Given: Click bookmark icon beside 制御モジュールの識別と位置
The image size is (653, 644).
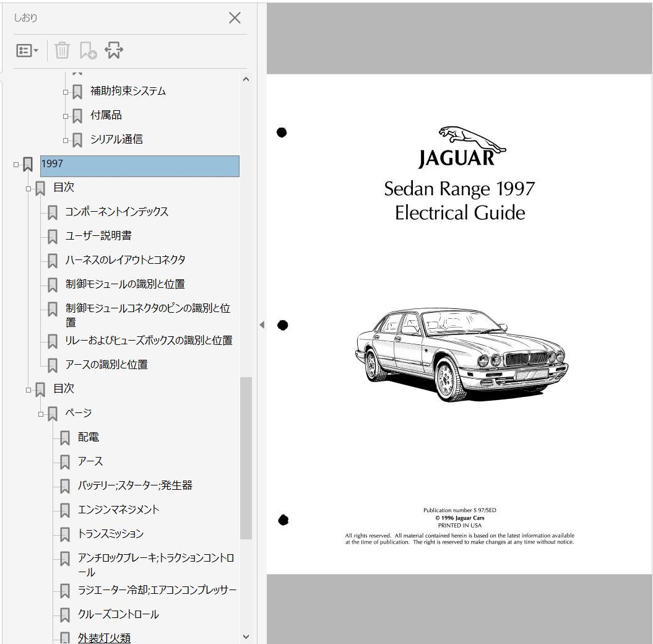Looking at the screenshot, I should [53, 285].
